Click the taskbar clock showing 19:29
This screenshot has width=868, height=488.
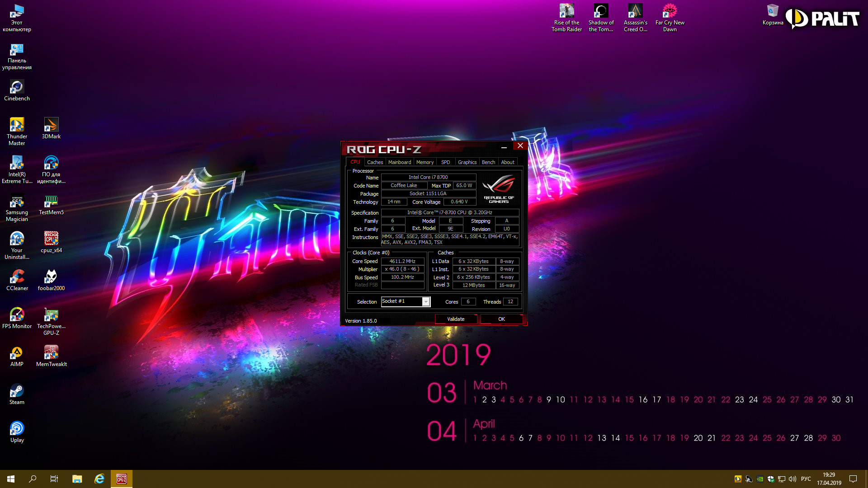(x=829, y=479)
